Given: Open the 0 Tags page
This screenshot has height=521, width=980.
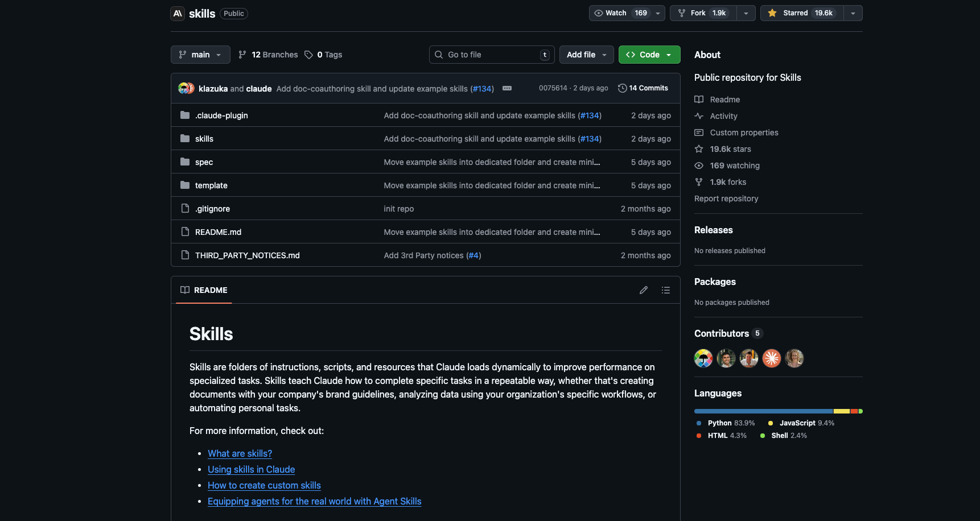Looking at the screenshot, I should [323, 55].
